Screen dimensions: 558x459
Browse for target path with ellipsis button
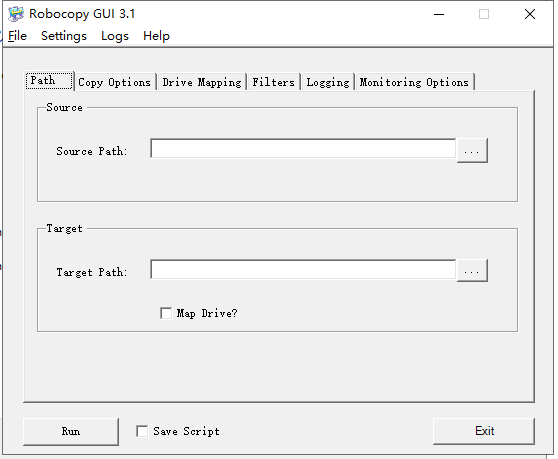472,271
